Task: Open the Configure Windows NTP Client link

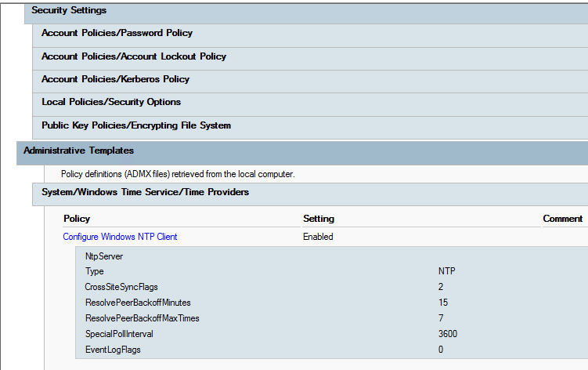Action: click(125, 237)
